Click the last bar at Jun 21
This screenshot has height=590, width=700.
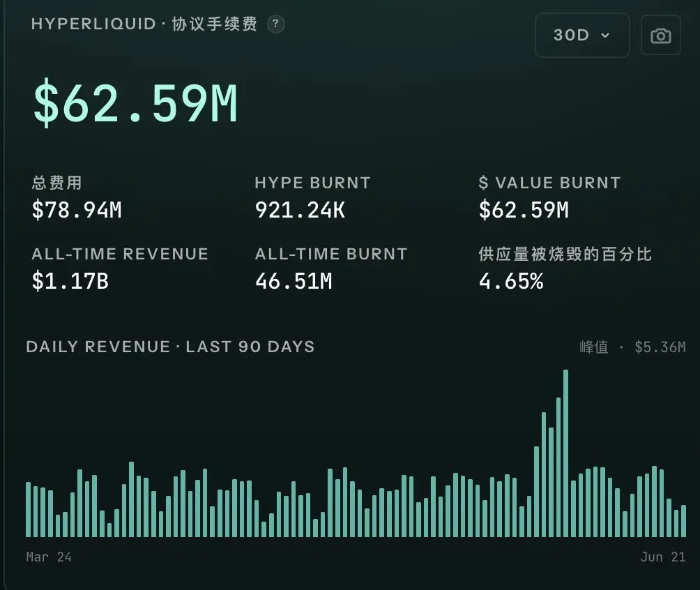(x=683, y=521)
